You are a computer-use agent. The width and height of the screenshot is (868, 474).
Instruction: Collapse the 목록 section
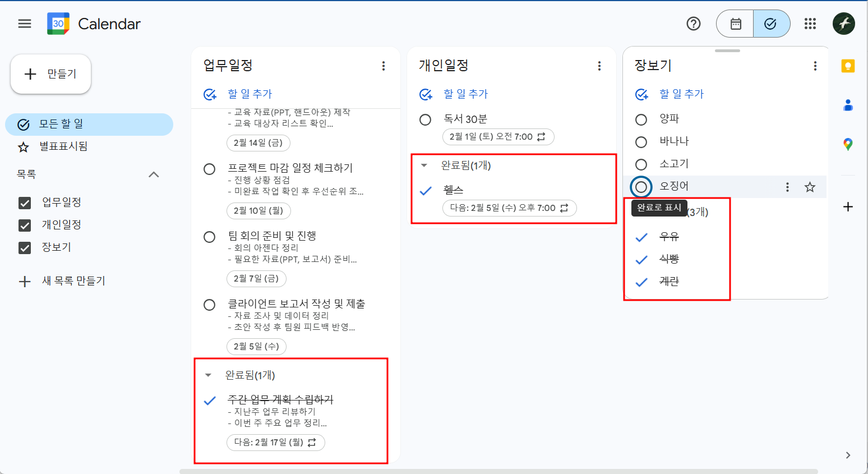tap(154, 174)
